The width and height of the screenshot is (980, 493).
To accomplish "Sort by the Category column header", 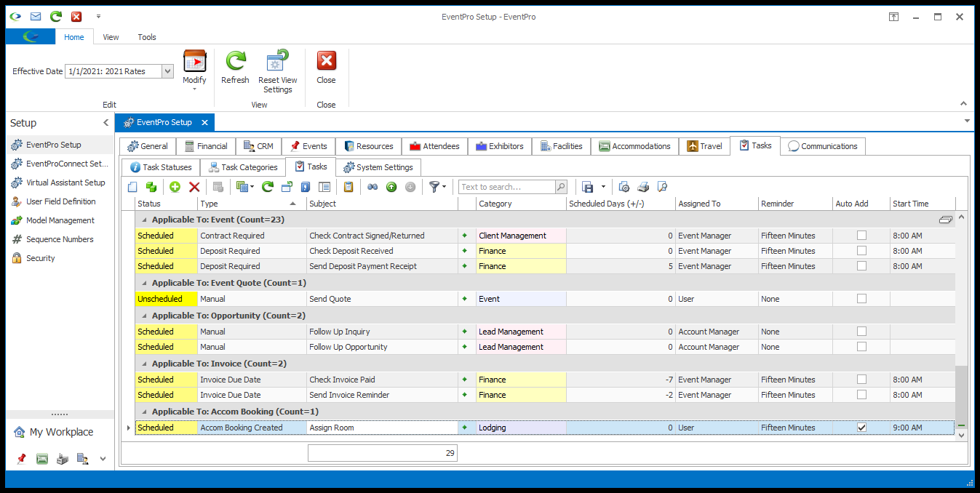I will coord(521,204).
